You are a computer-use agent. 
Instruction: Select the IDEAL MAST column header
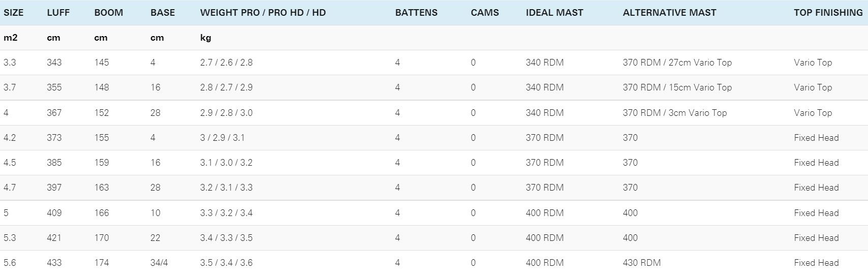[x=554, y=13]
